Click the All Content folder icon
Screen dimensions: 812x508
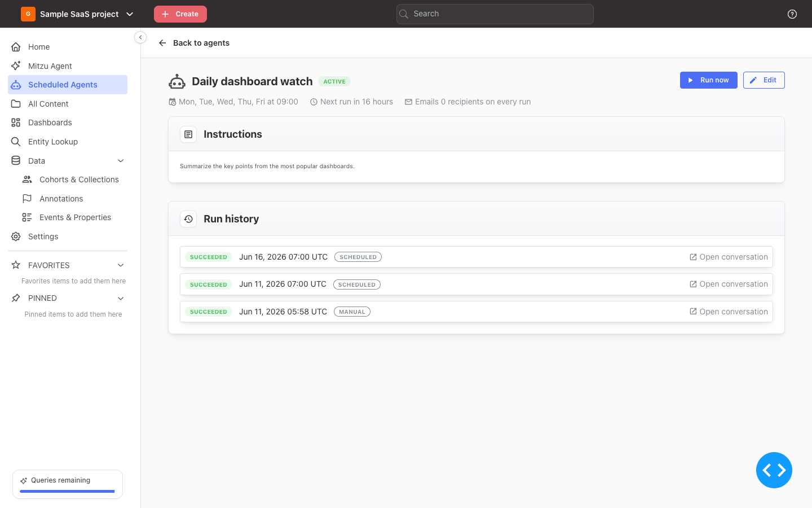[16, 104]
